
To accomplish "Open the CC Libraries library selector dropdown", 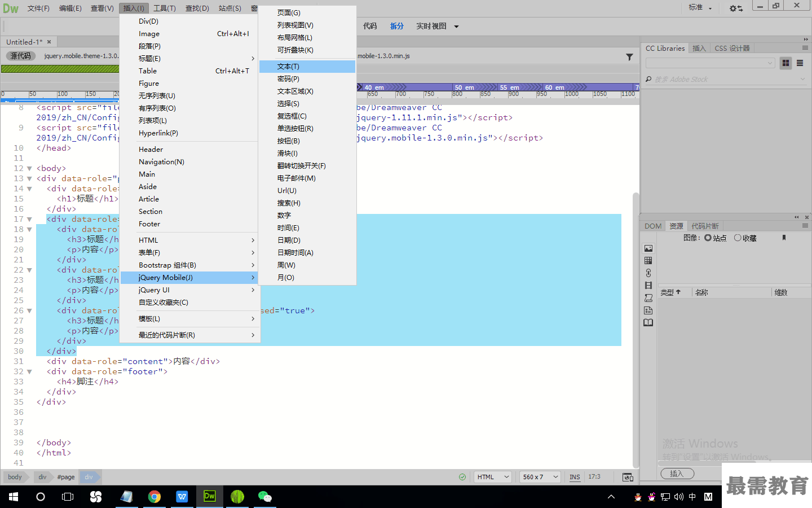I will [710, 63].
